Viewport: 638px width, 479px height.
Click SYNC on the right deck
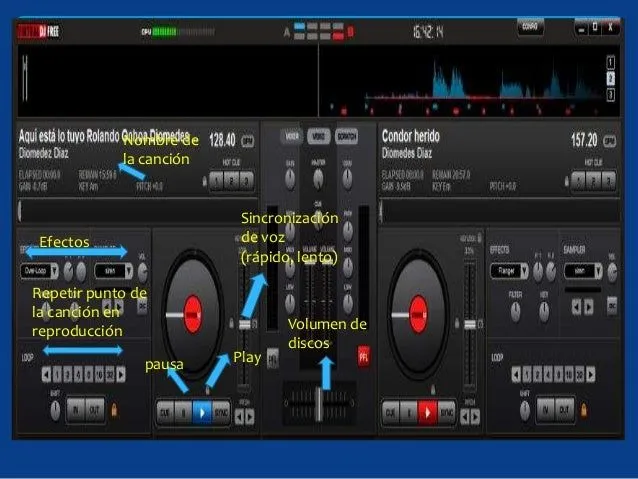pos(446,413)
